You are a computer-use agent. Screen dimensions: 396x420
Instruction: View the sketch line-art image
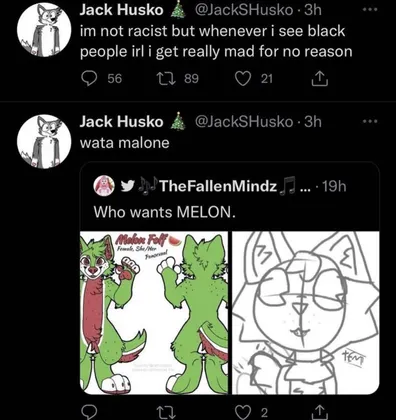pos(306,313)
